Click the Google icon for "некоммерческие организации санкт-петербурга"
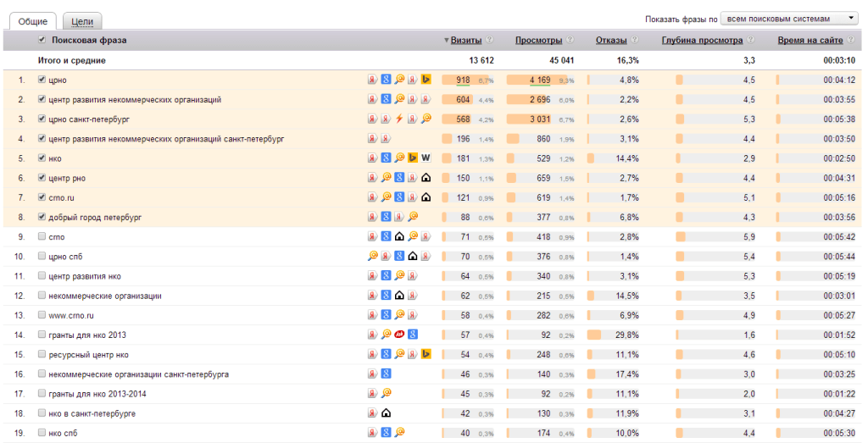Image resolution: width=868 pixels, height=443 pixels. [x=386, y=374]
